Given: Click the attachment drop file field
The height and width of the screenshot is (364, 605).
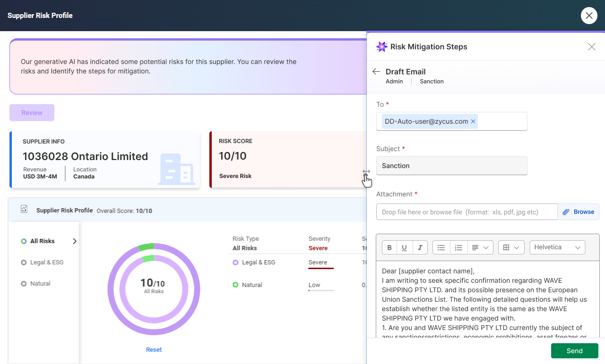Looking at the screenshot, I should click(x=467, y=212).
